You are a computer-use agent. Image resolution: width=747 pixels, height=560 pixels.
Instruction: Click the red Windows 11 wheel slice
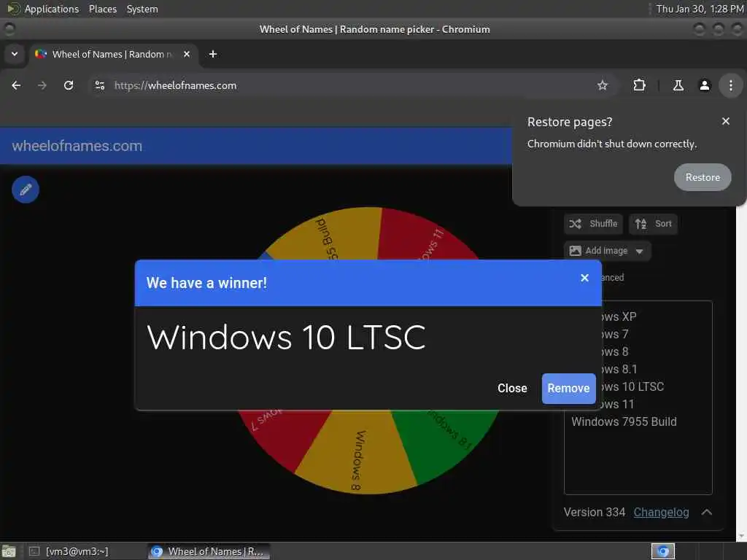coord(424,236)
